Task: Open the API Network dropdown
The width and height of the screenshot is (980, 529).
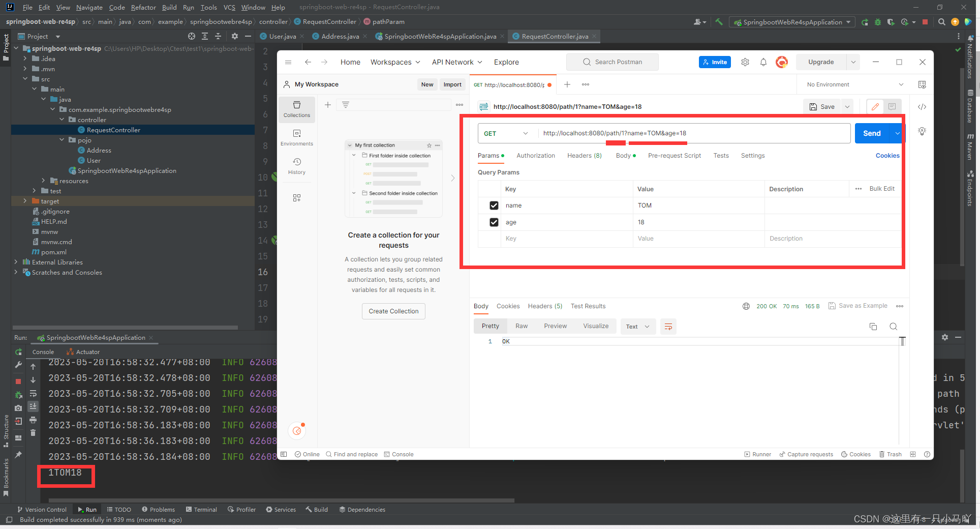Action: tap(457, 62)
